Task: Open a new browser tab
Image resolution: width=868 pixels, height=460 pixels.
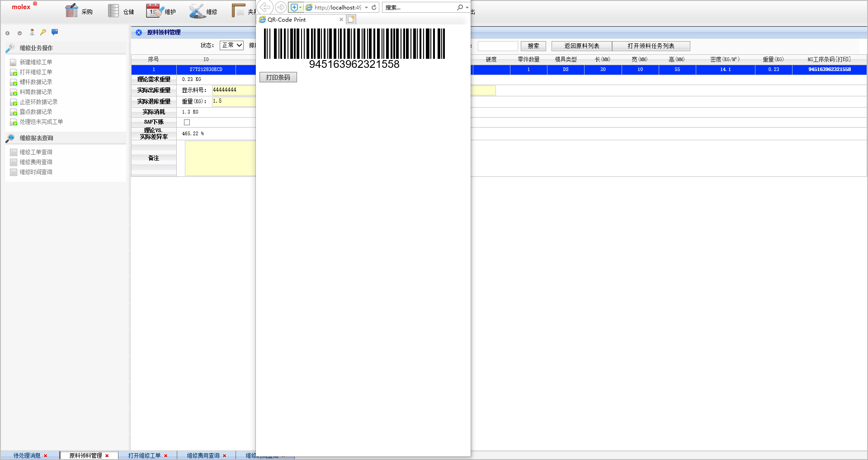Action: (351, 19)
